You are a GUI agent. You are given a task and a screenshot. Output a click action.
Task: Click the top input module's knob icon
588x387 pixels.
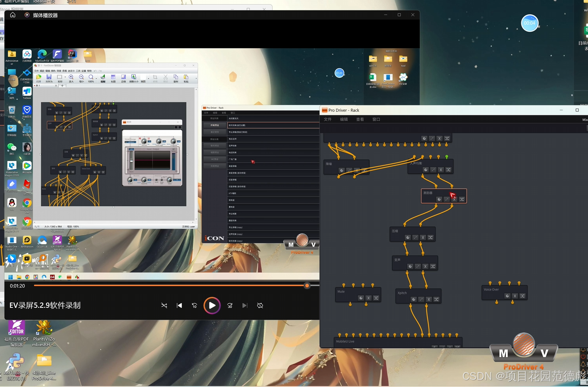click(x=424, y=138)
